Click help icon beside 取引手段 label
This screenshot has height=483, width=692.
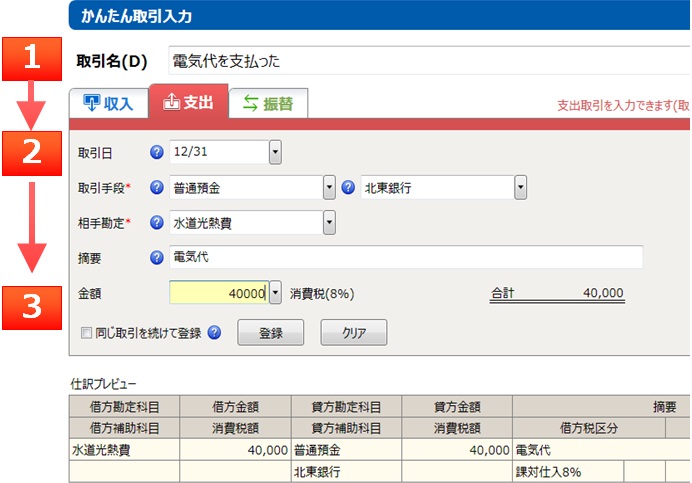(156, 187)
